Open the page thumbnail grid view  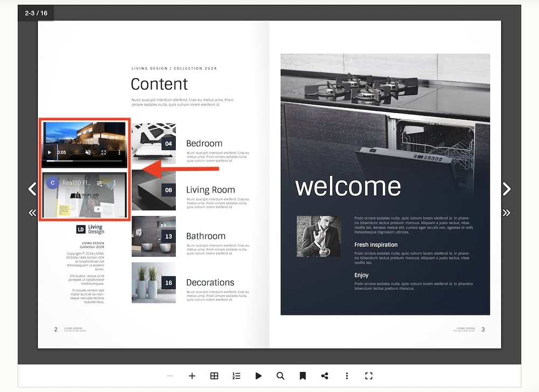(214, 376)
